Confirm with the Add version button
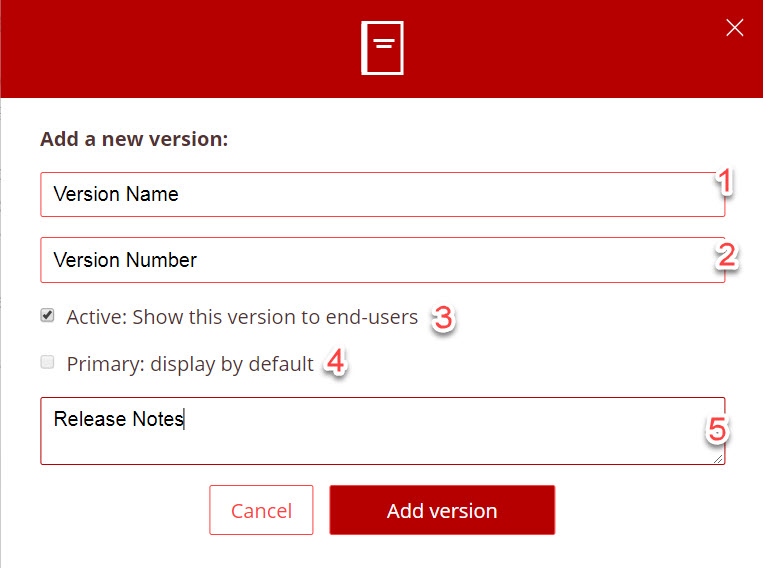Image resolution: width=763 pixels, height=568 pixels. pyautogui.click(x=442, y=510)
